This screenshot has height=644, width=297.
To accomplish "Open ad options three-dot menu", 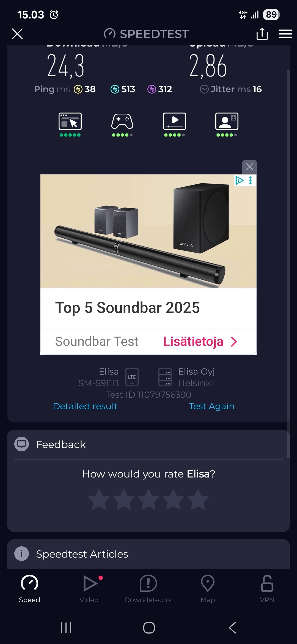I will (x=251, y=180).
